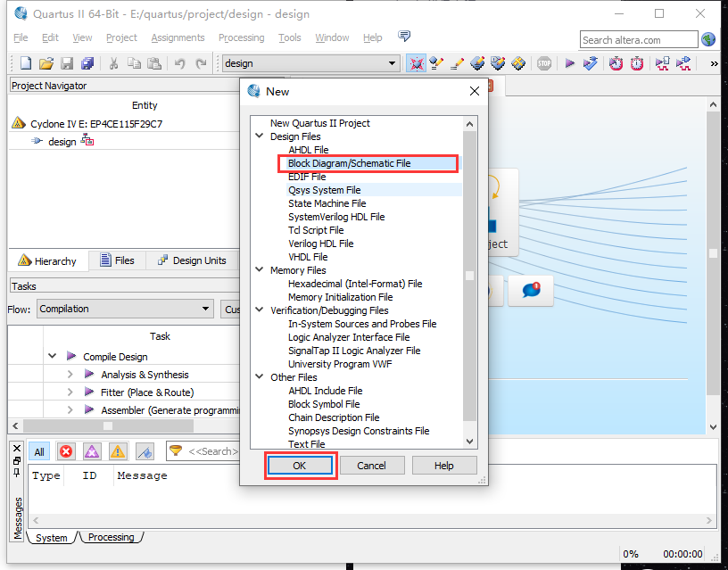Click the chat notification bubble icon
The height and width of the screenshot is (570, 728).
point(531,291)
